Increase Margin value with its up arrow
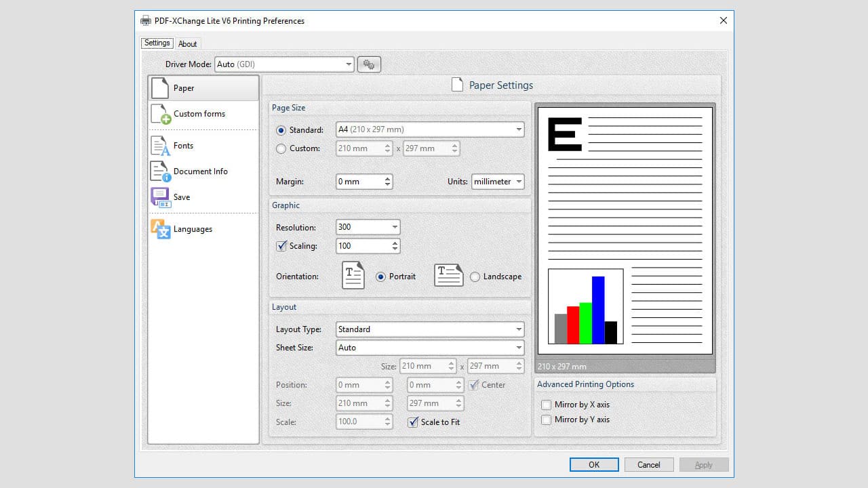 [x=388, y=178]
